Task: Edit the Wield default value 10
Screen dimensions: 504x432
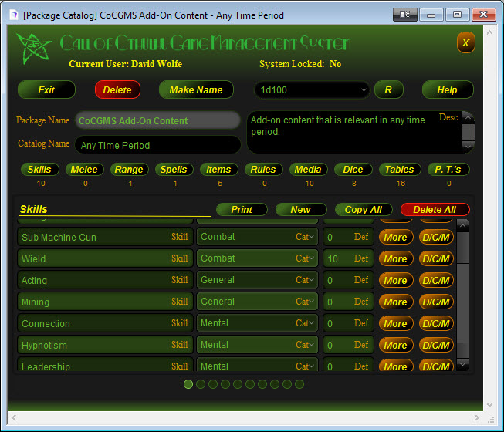Action: click(x=348, y=258)
